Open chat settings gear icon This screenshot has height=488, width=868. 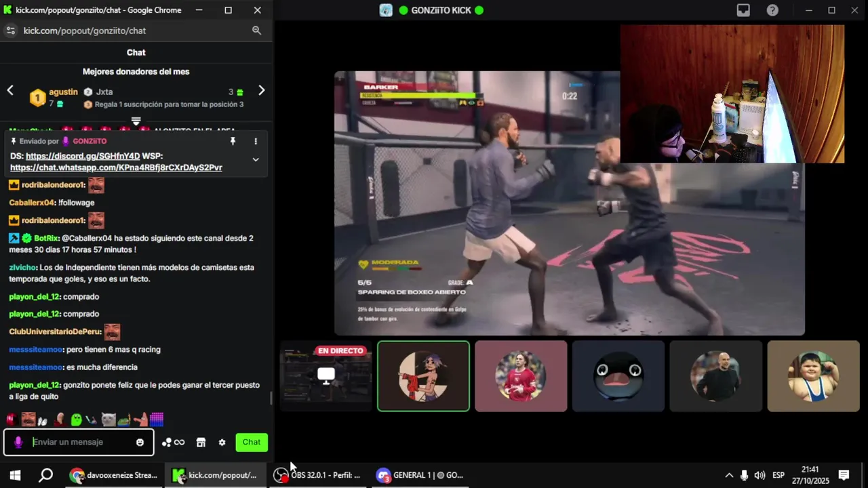coord(222,443)
